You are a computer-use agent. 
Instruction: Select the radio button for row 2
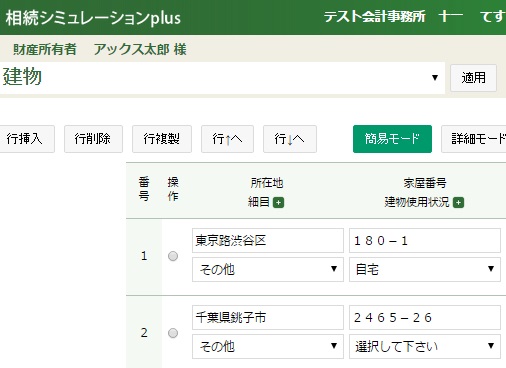pos(173,333)
